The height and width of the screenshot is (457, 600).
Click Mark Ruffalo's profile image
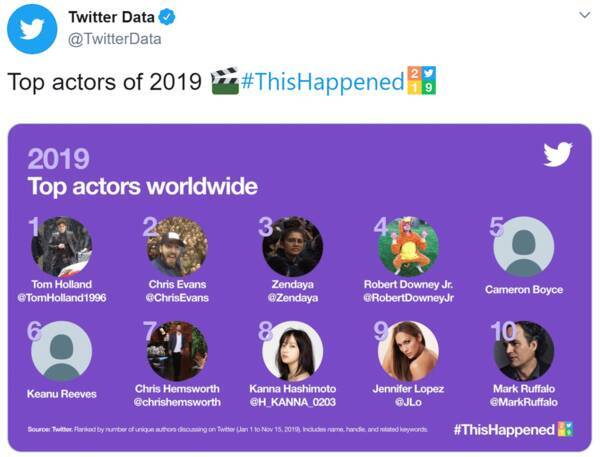[x=523, y=350]
